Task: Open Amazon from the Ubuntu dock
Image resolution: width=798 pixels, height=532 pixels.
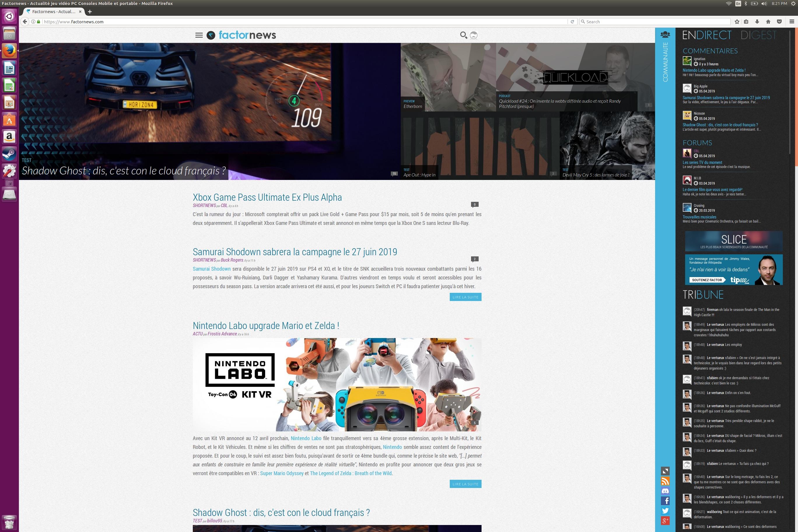Action: click(9, 137)
